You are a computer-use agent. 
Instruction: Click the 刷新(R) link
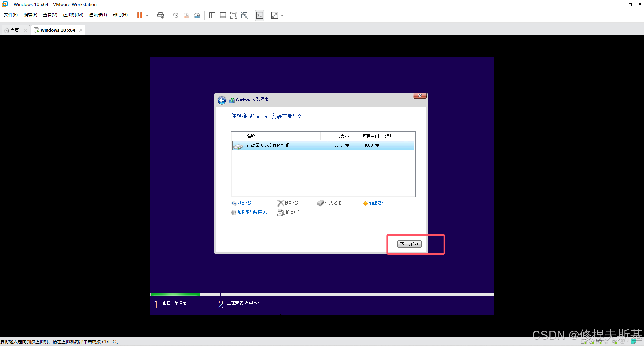tap(241, 203)
